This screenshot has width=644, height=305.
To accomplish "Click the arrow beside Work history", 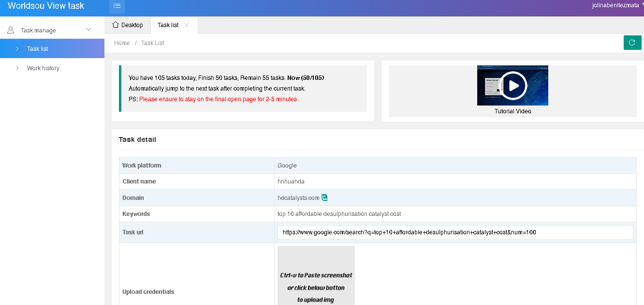I will pos(17,68).
